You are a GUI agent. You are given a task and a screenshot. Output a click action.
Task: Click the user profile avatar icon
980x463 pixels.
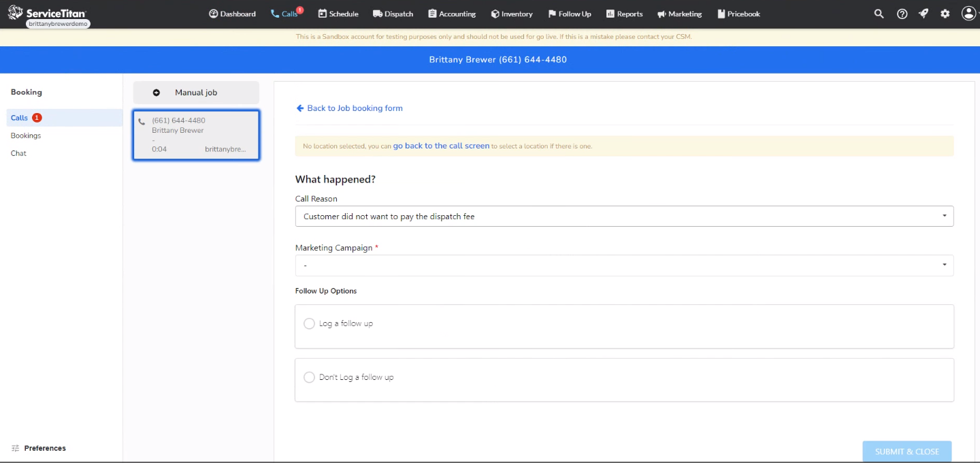point(968,13)
